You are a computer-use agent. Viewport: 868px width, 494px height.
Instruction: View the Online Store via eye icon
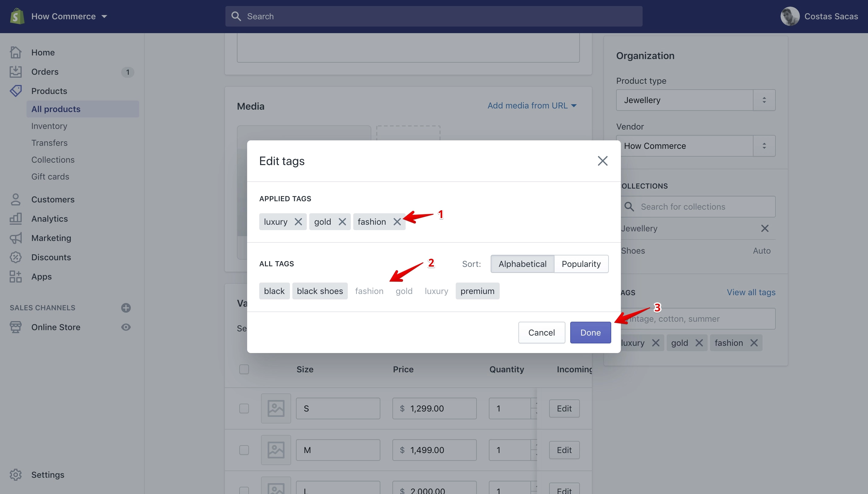126,327
